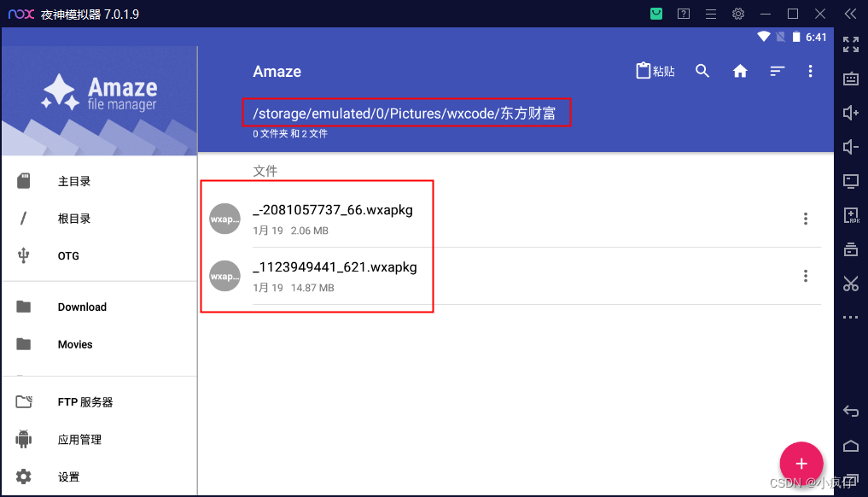Collapse the Nox sidebar with double chevron
The width and height of the screenshot is (868, 497).
(x=851, y=14)
